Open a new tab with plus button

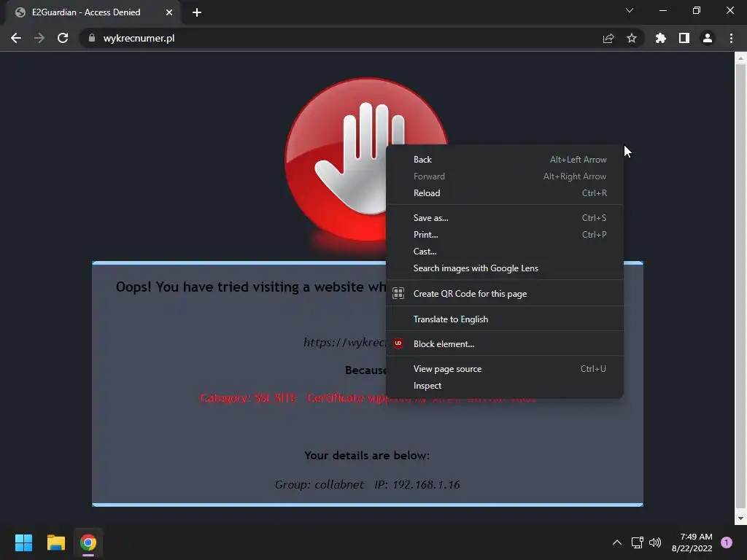(197, 12)
